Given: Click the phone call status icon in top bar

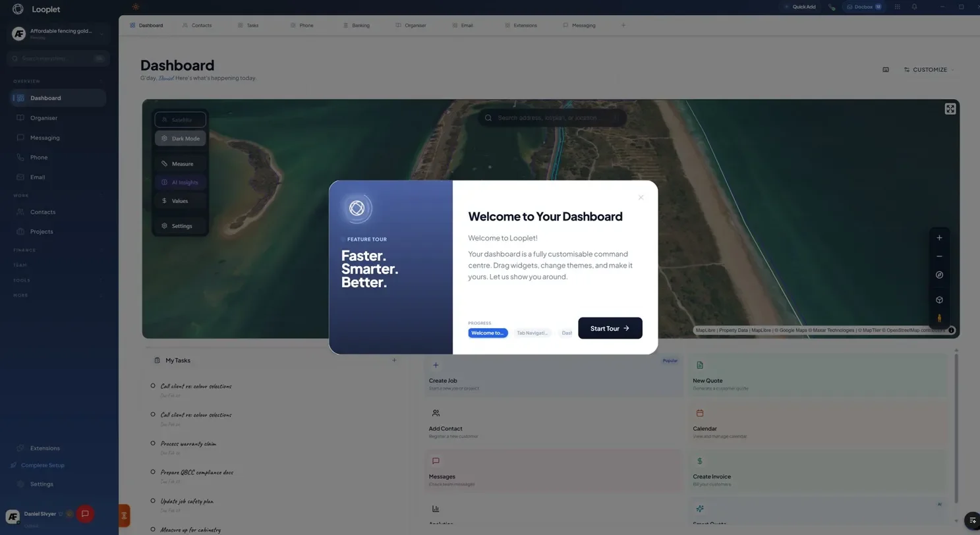Looking at the screenshot, I should pos(832,7).
